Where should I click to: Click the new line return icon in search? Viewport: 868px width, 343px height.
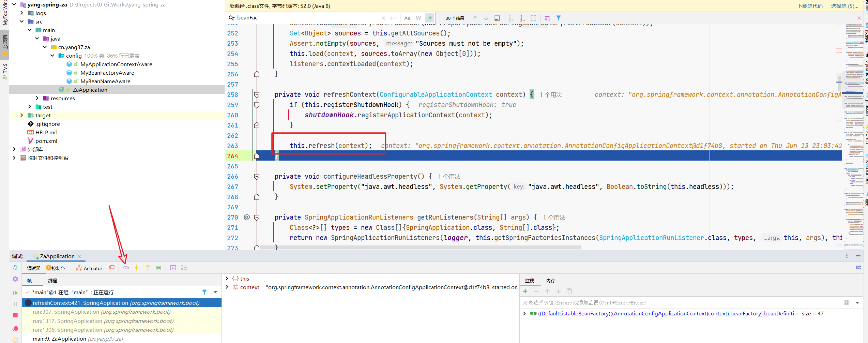click(393, 18)
